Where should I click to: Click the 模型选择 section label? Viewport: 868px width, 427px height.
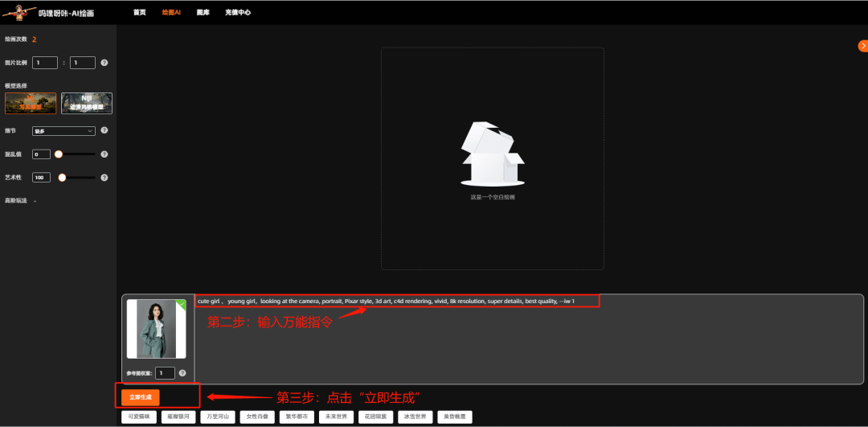[16, 86]
